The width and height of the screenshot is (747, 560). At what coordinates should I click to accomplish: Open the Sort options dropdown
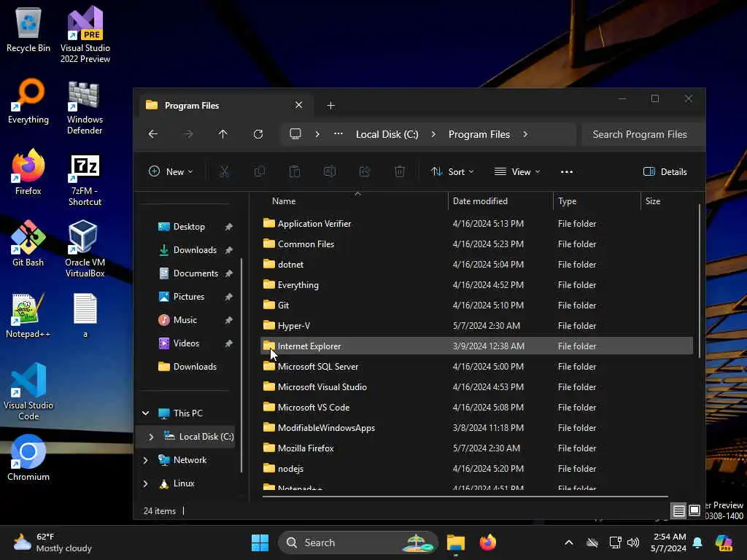pos(452,172)
